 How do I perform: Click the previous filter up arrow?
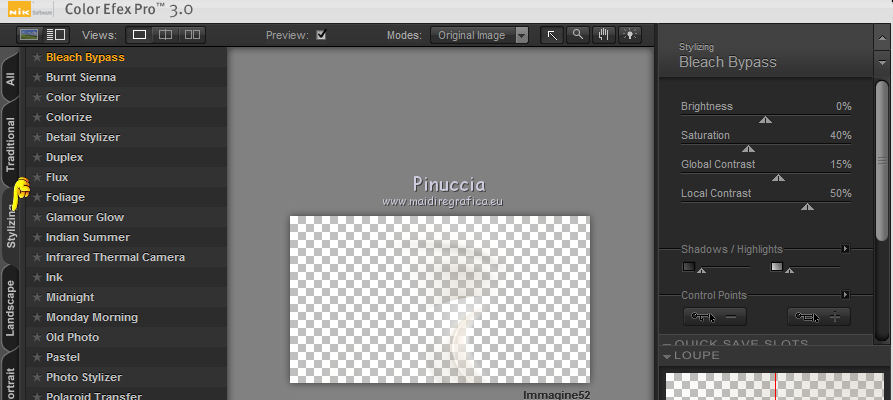point(882,36)
